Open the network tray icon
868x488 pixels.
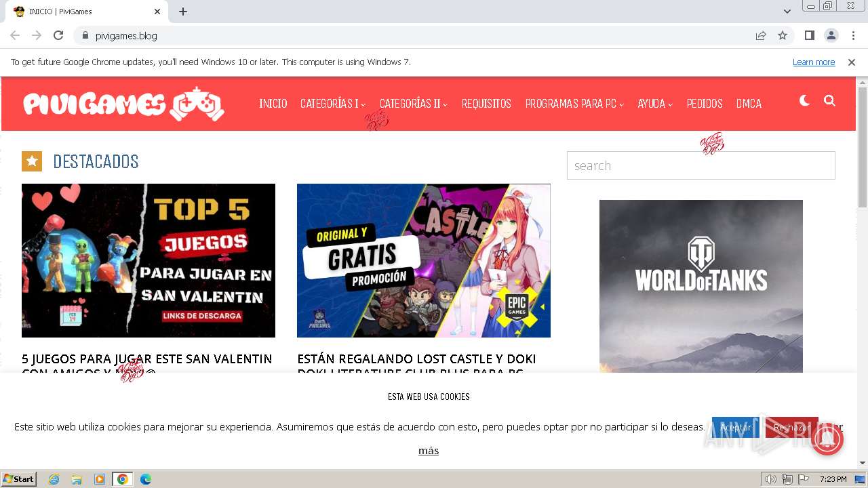tap(787, 479)
